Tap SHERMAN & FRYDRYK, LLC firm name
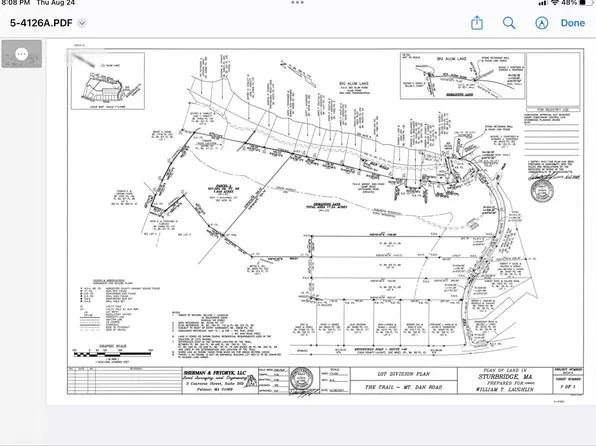The width and height of the screenshot is (596, 446). 215,373
